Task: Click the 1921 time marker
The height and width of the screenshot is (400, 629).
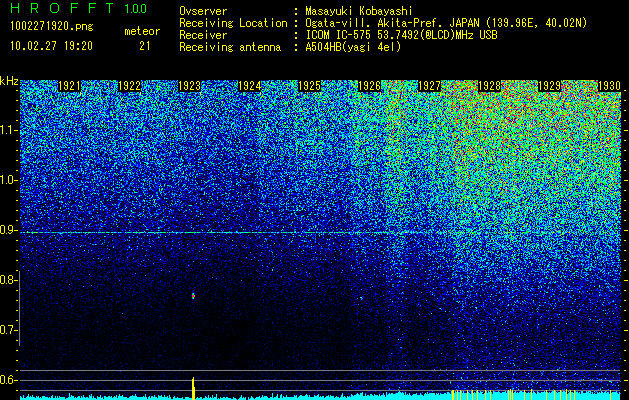Action: [69, 86]
